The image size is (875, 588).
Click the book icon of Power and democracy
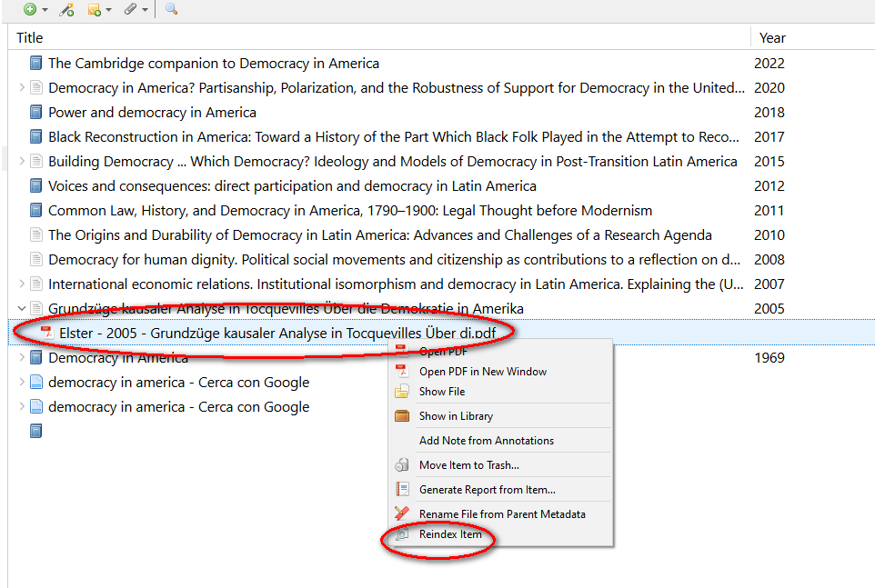point(35,113)
